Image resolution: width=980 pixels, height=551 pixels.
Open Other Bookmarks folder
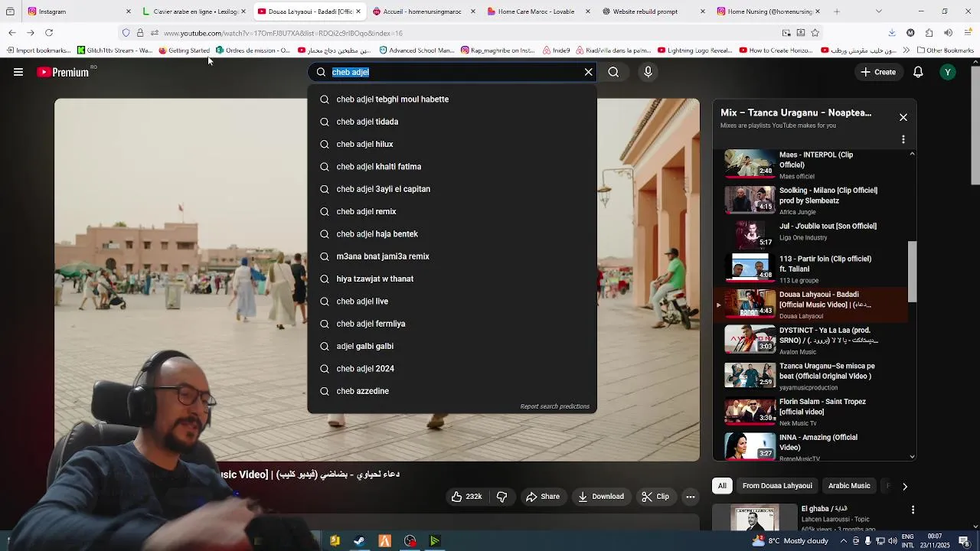(x=946, y=51)
